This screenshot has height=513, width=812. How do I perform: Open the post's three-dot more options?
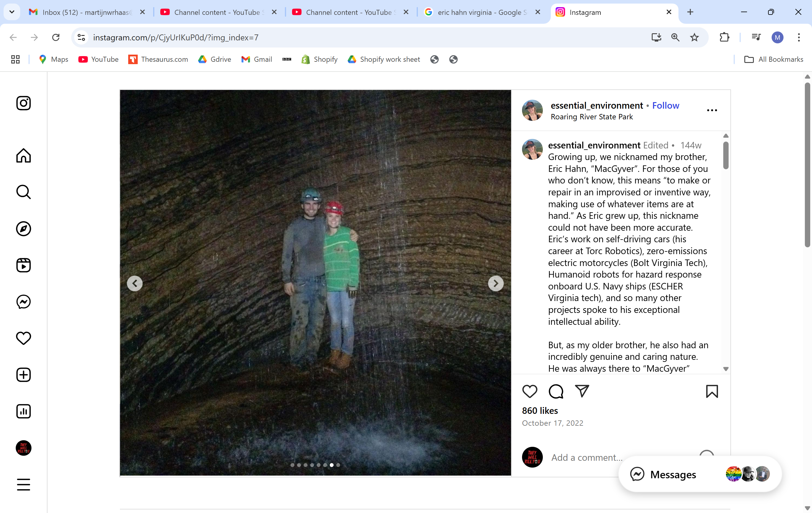[x=711, y=110]
